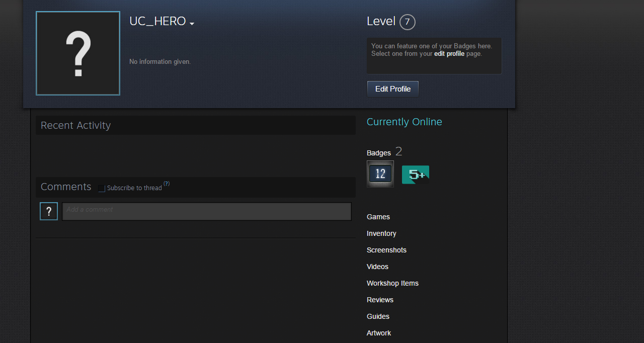Click the UC_HERO profile name

(x=157, y=21)
